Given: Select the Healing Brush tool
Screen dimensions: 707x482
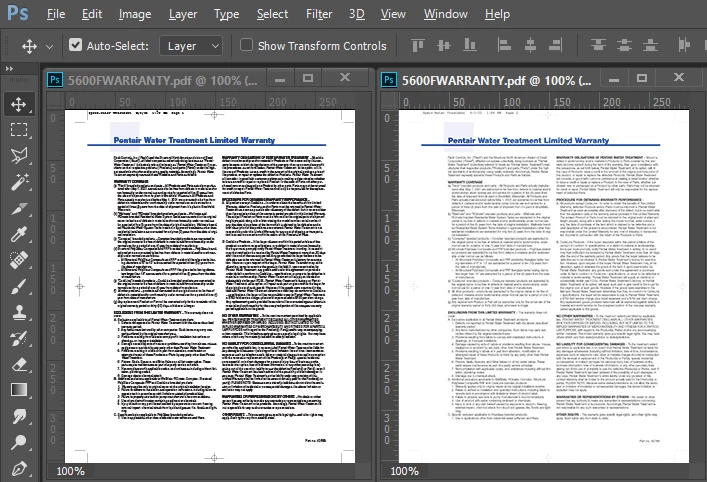Looking at the screenshot, I should pos(18,260).
